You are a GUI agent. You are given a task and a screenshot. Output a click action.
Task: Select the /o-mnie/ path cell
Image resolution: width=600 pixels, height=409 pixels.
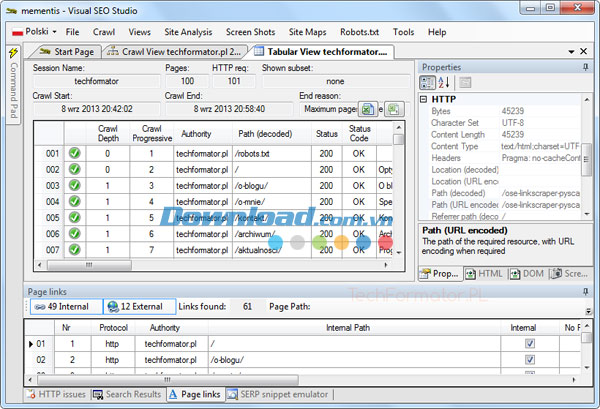(x=272, y=202)
